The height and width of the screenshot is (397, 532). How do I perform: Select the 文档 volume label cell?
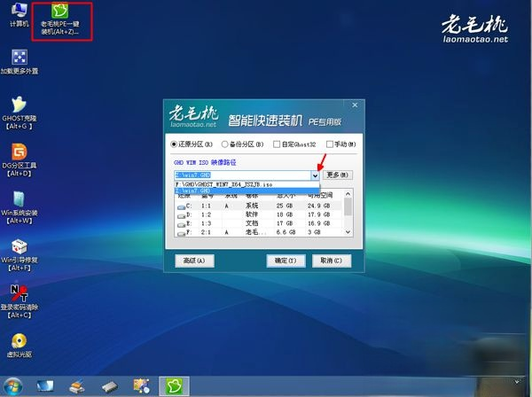(x=252, y=223)
